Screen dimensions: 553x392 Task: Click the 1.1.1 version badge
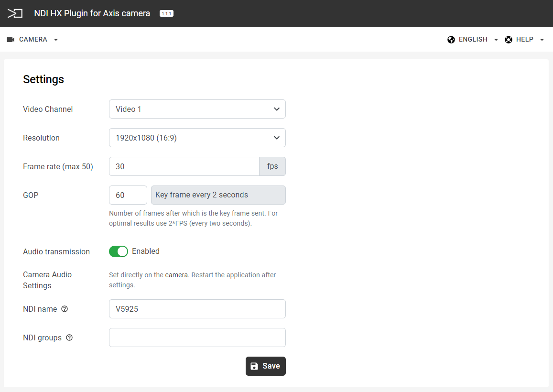pos(166,14)
